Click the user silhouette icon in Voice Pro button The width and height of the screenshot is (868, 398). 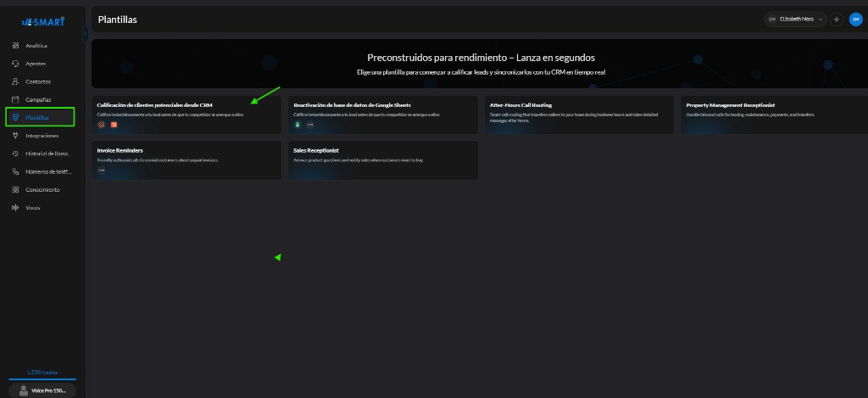(23, 390)
